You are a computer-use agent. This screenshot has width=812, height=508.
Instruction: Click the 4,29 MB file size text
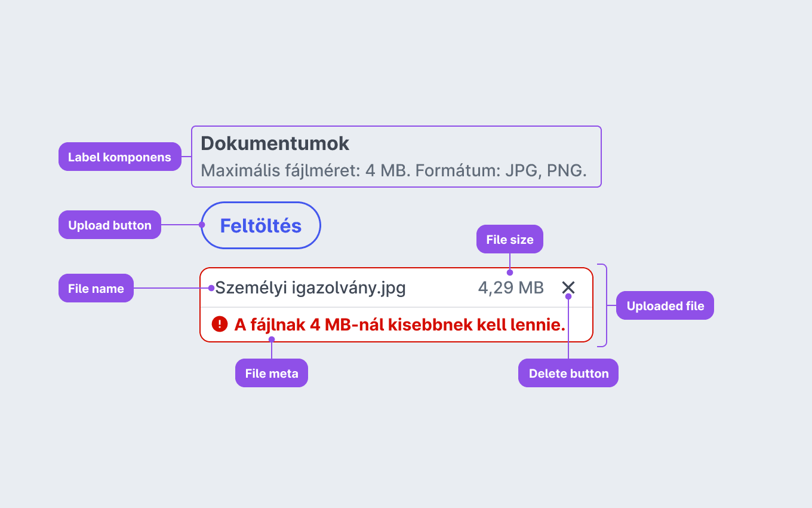tap(511, 288)
